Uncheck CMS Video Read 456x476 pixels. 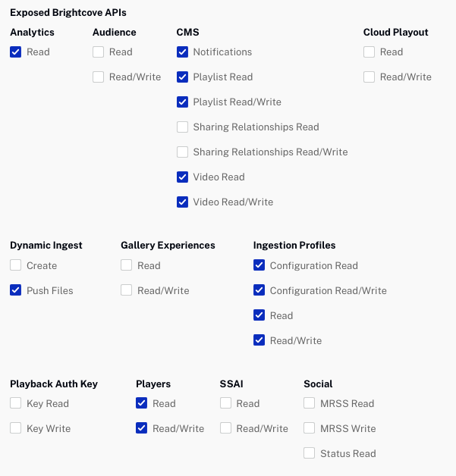point(182,177)
